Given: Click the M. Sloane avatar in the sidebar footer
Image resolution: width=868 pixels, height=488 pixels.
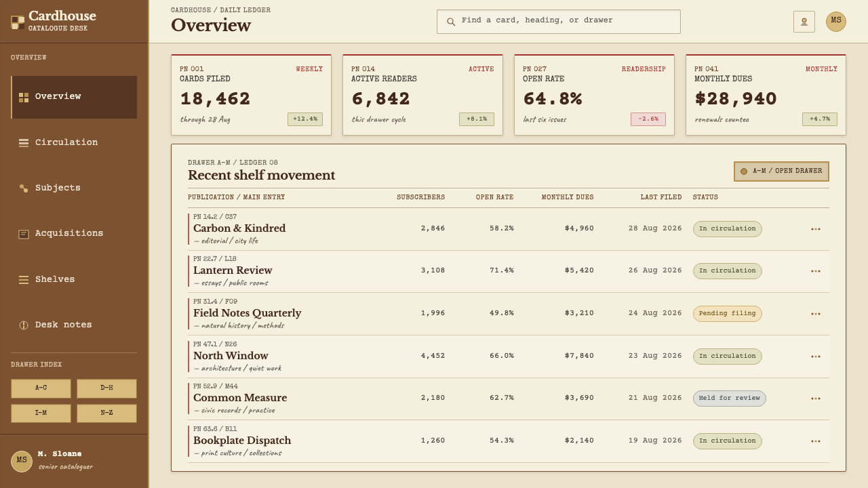Looking at the screenshot, I should point(22,462).
